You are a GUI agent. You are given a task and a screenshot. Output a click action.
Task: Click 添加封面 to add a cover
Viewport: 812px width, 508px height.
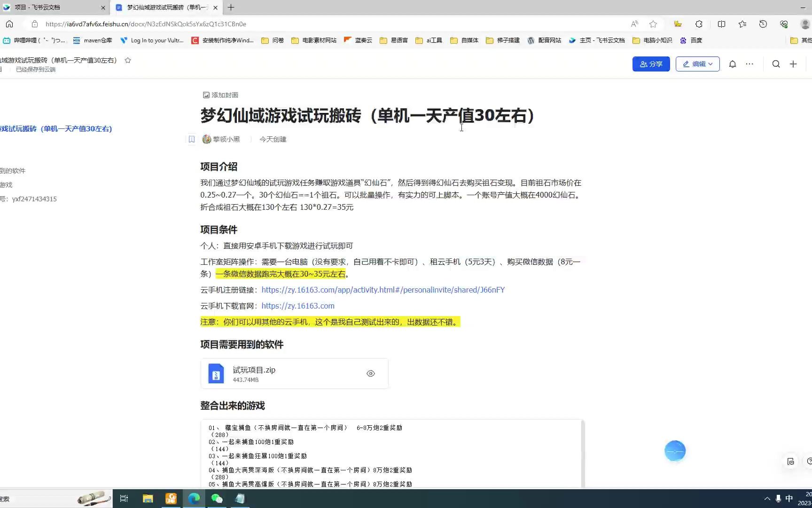pyautogui.click(x=220, y=95)
